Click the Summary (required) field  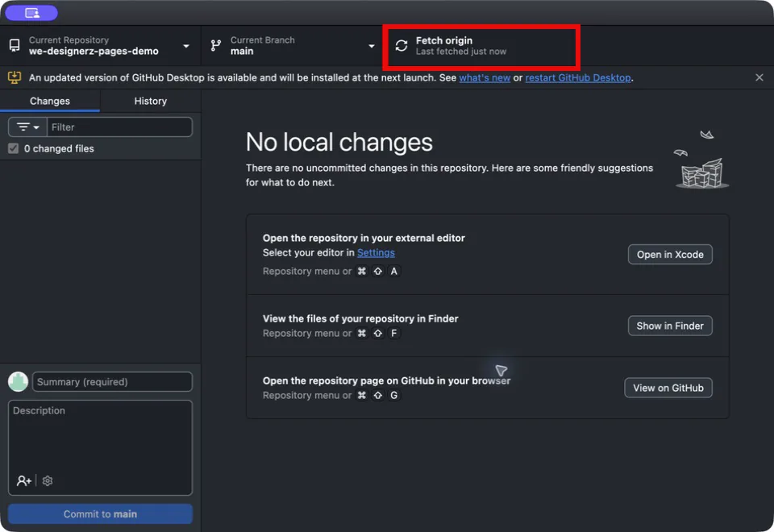112,381
